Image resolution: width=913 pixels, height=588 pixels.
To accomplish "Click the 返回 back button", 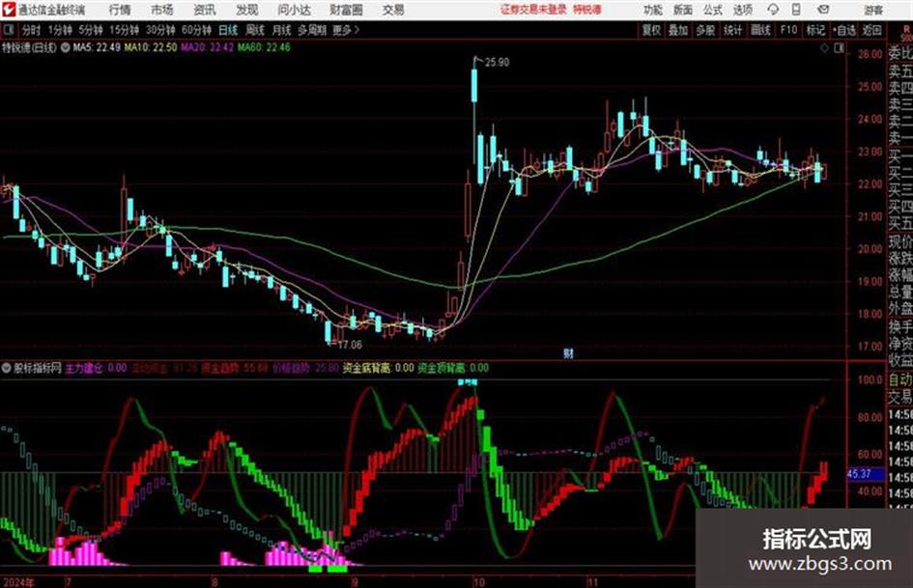I will click(x=871, y=30).
